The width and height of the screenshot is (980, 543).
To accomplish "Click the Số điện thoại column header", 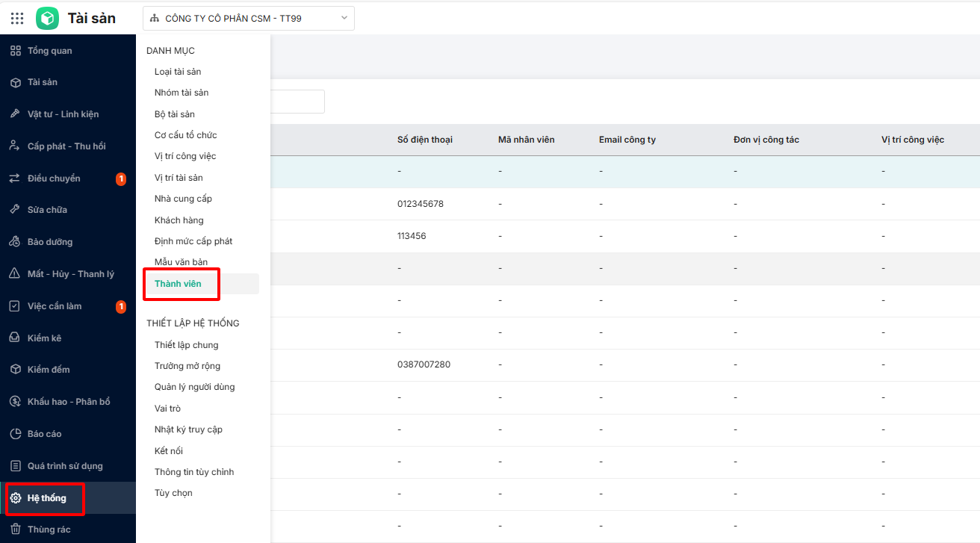I will (424, 140).
